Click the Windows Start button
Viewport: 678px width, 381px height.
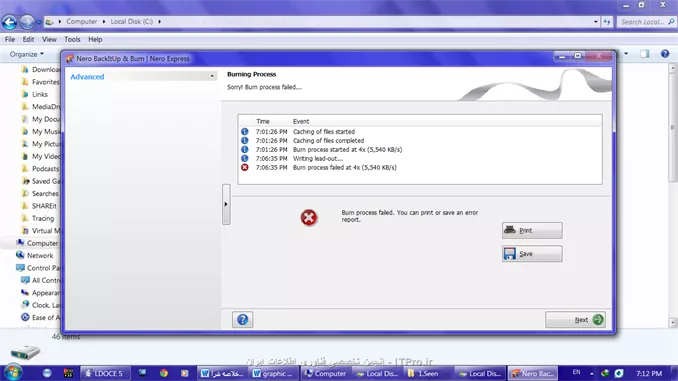click(x=13, y=373)
